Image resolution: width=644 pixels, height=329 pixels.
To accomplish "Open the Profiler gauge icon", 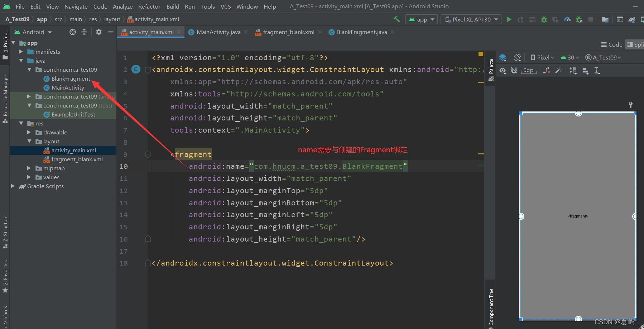I will (x=567, y=19).
